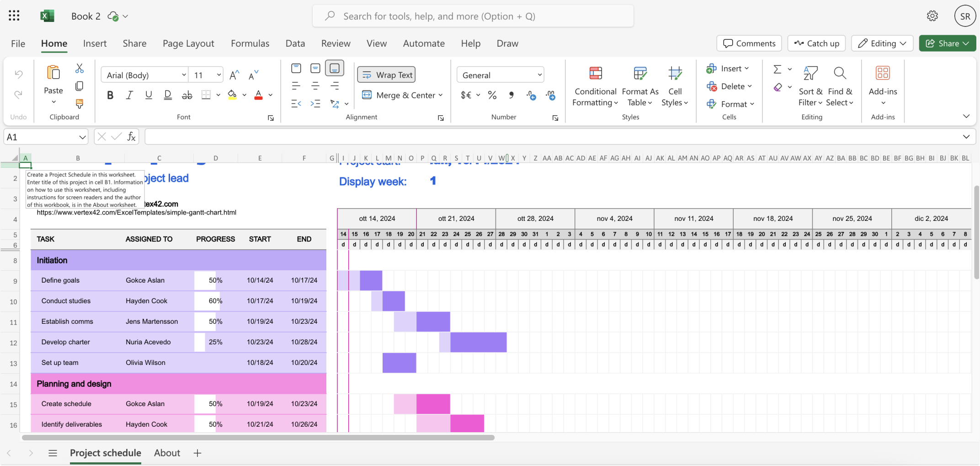Click the Format As Table icon
The height and width of the screenshot is (466, 980).
click(639, 74)
